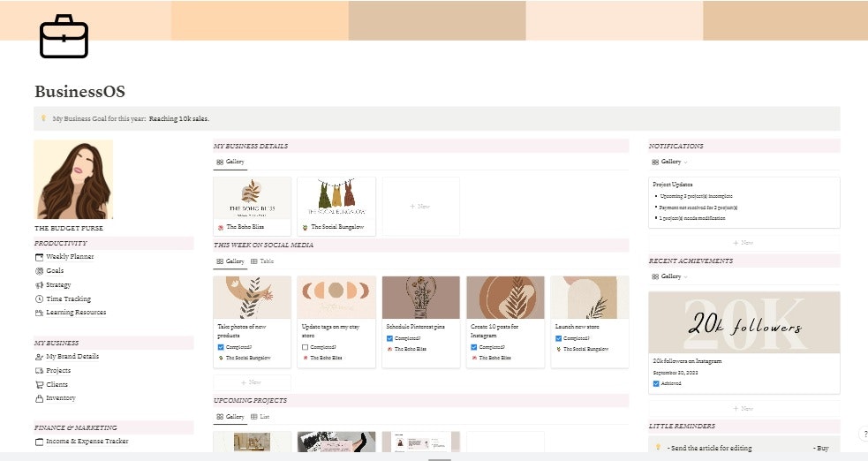This screenshot has height=461, width=868.
Task: Toggle Completed on Launch new store card
Action: tap(559, 338)
